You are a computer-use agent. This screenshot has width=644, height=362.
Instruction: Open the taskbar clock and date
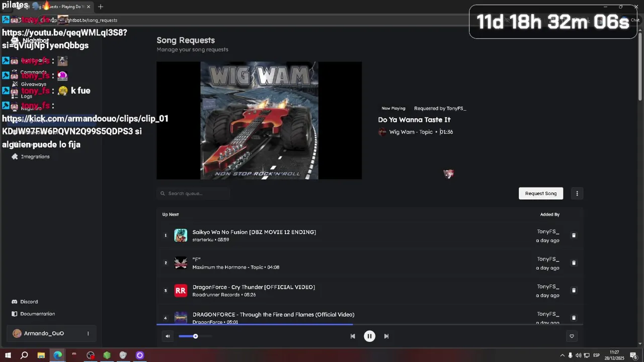coord(614,355)
